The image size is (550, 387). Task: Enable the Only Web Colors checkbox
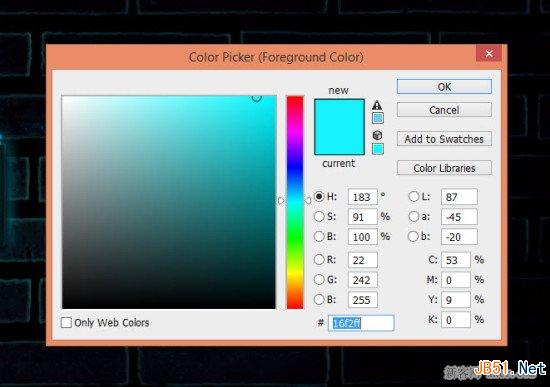(x=66, y=322)
